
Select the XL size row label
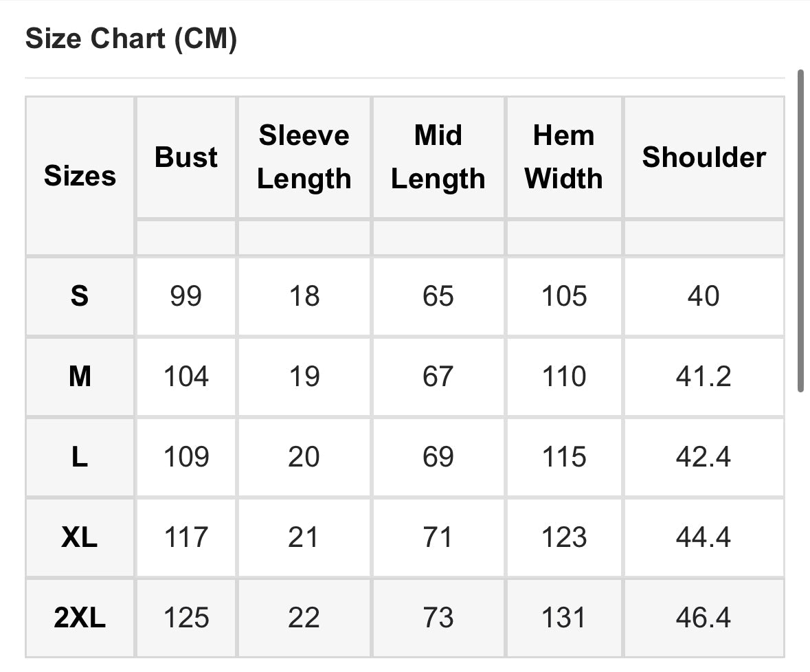pos(80,537)
